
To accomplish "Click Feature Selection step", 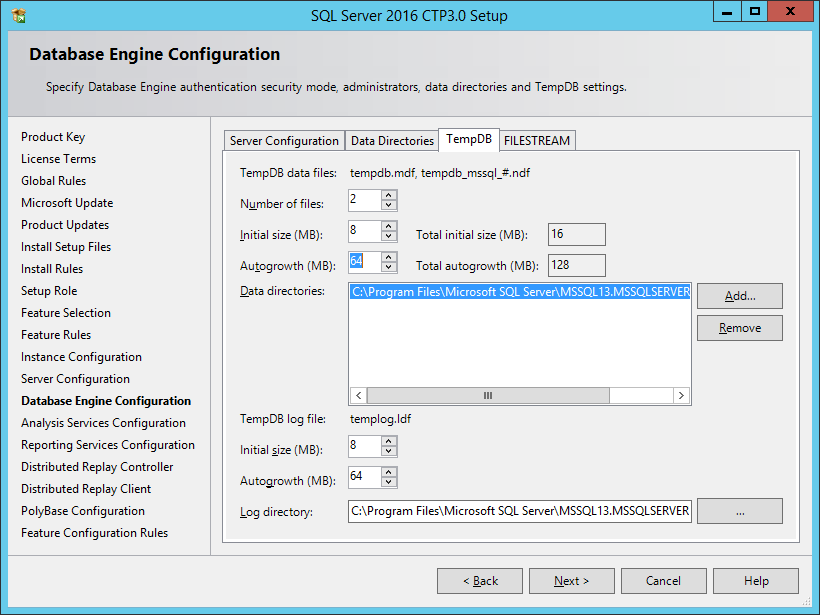I will tap(66, 313).
